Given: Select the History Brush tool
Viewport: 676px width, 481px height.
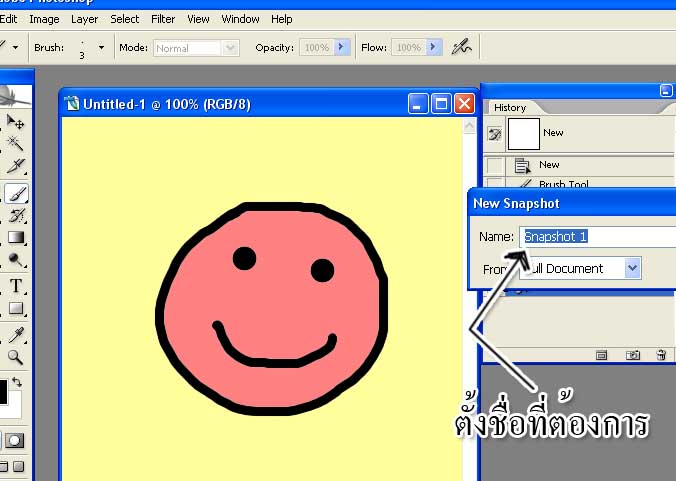Looking at the screenshot, I should [x=16, y=216].
